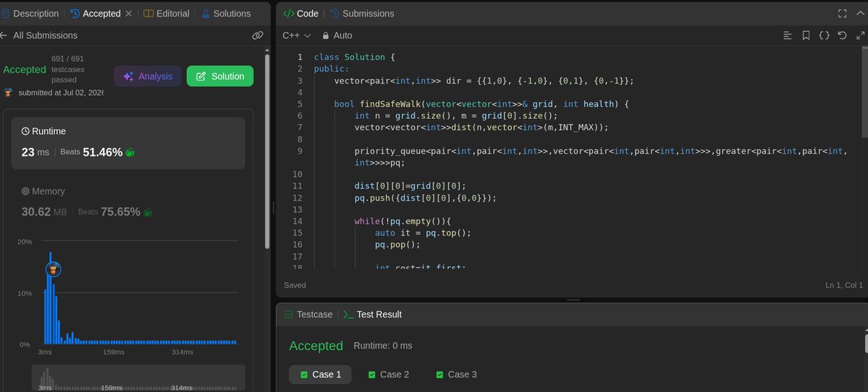
Task: Click the bookmark icon in editor toolbar
Action: (x=806, y=36)
